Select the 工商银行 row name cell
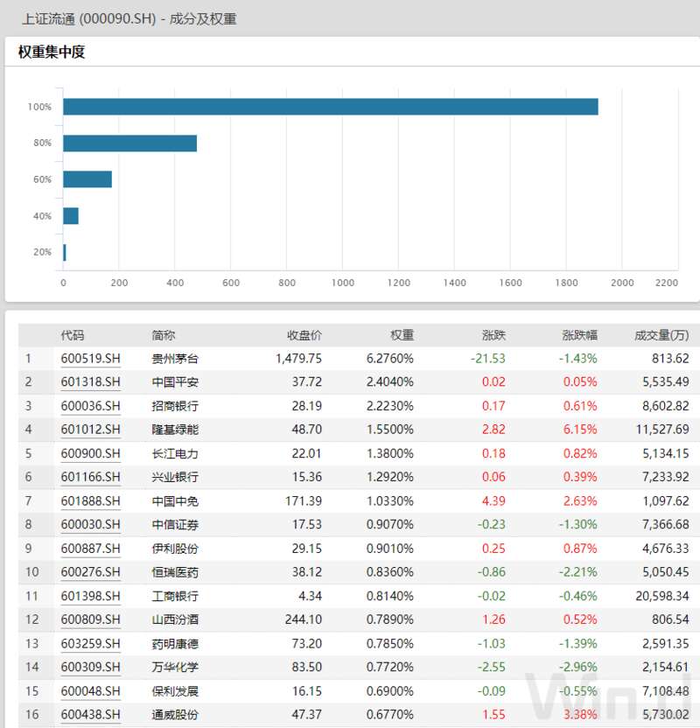Image resolution: width=700 pixels, height=728 pixels. (x=175, y=596)
